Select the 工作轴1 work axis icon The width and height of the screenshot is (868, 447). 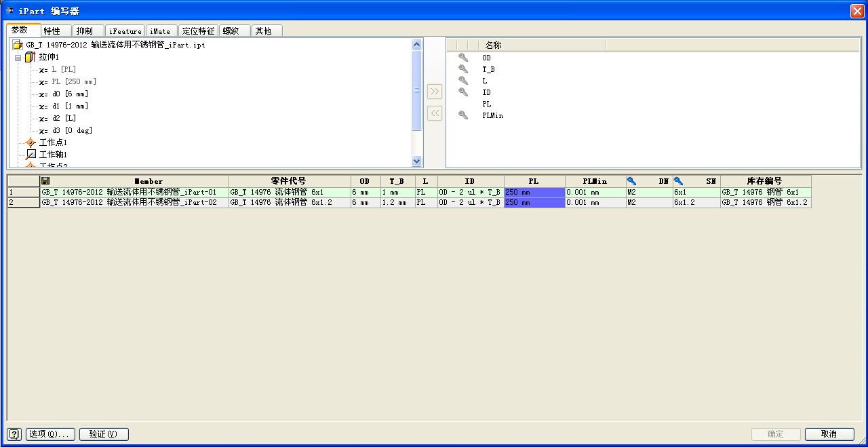(31, 155)
